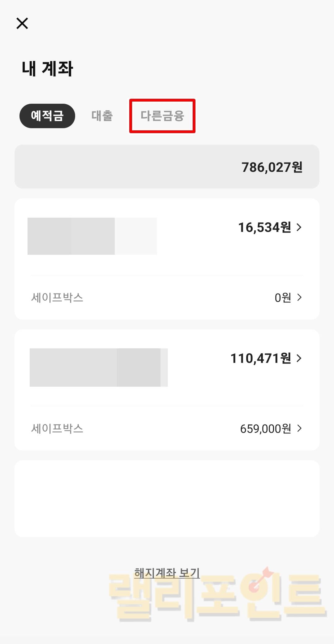Tap the 내 계좌 page title
Image resolution: width=334 pixels, height=644 pixels.
[47, 68]
